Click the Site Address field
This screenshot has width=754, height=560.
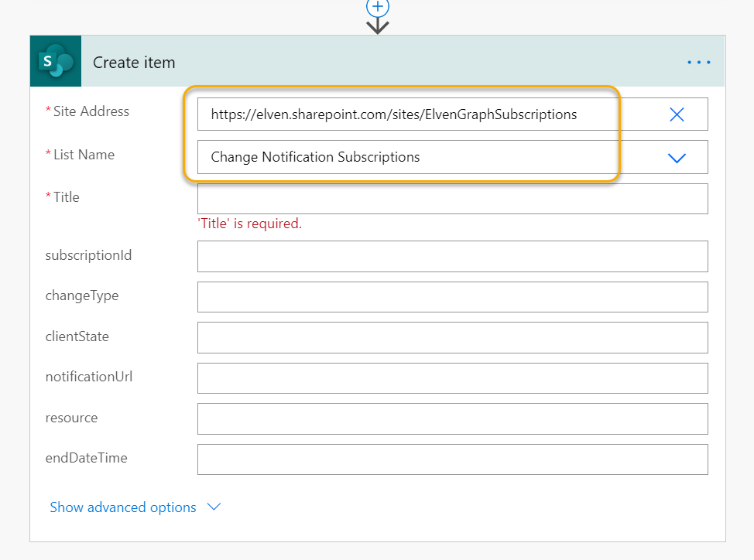453,114
